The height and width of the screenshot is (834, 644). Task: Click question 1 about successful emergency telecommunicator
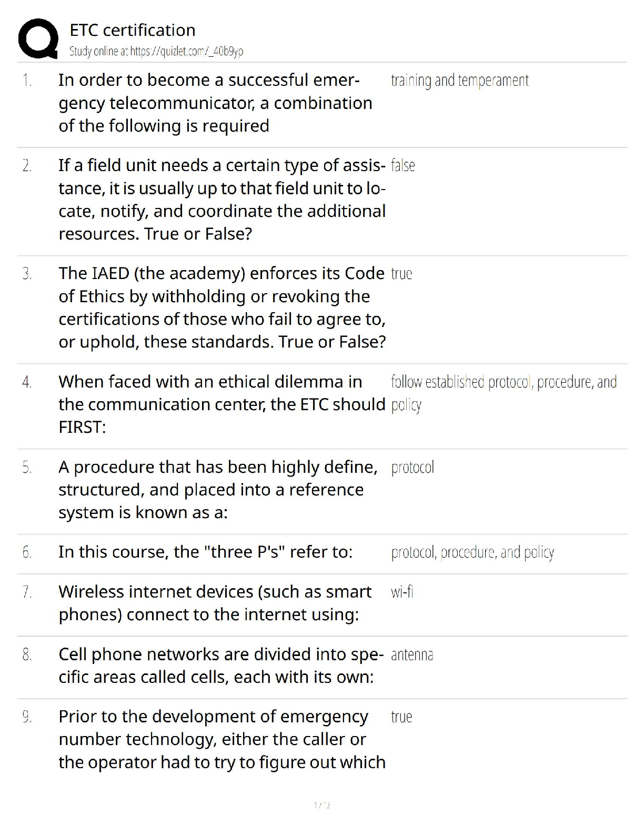pos(215,103)
